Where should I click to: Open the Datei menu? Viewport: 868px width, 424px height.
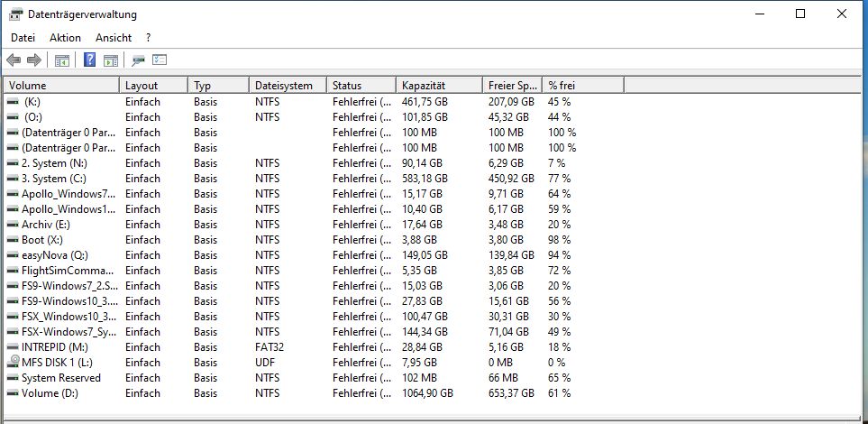tap(23, 38)
